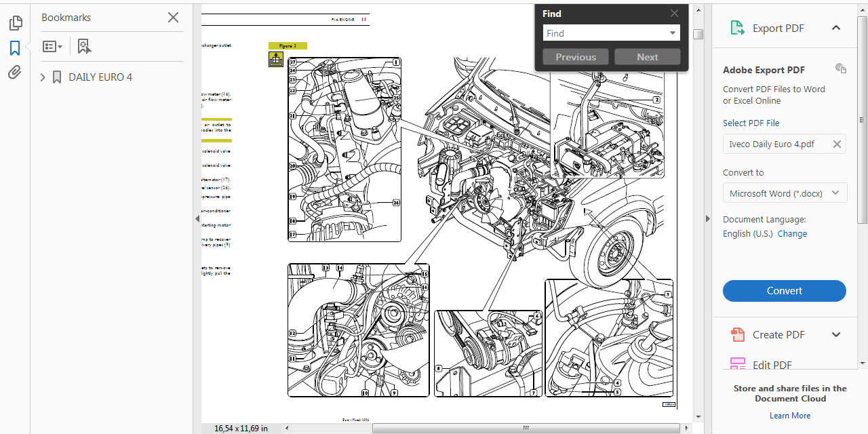Open the Learn More link
Image resolution: width=868 pixels, height=434 pixels.
click(789, 415)
